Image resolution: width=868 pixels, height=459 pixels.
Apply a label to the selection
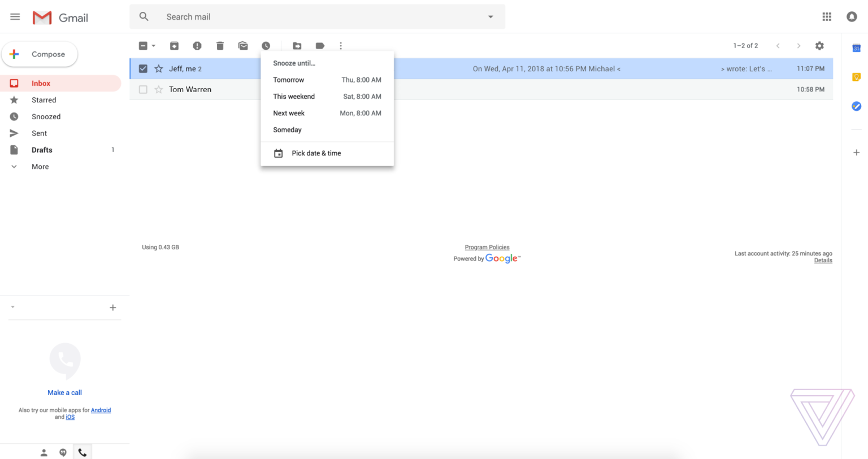point(320,45)
